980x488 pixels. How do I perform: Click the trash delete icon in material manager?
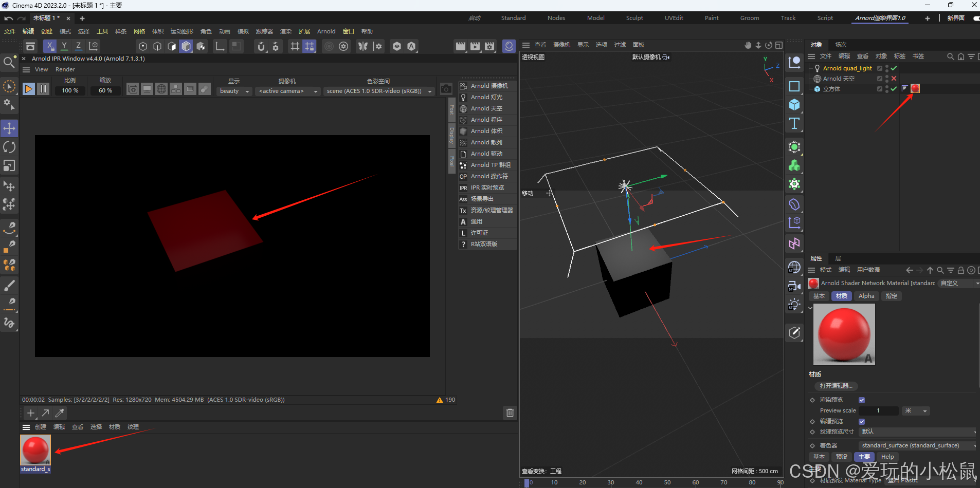pyautogui.click(x=510, y=412)
